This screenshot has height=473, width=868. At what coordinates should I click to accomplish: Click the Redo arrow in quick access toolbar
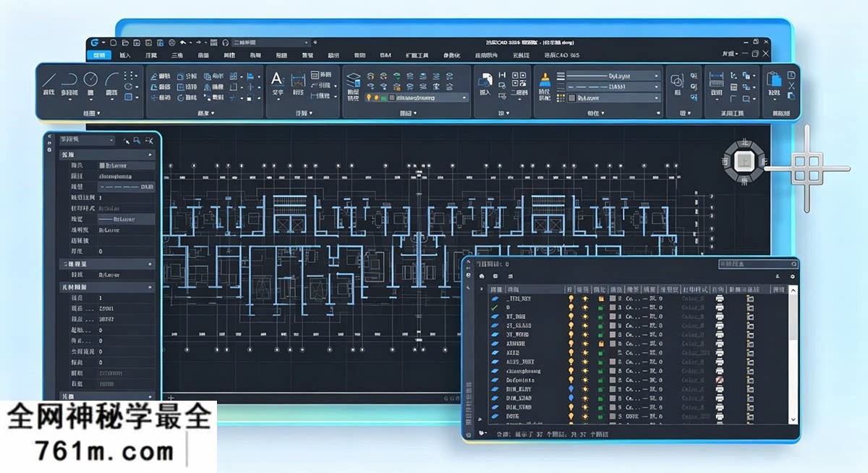point(199,43)
